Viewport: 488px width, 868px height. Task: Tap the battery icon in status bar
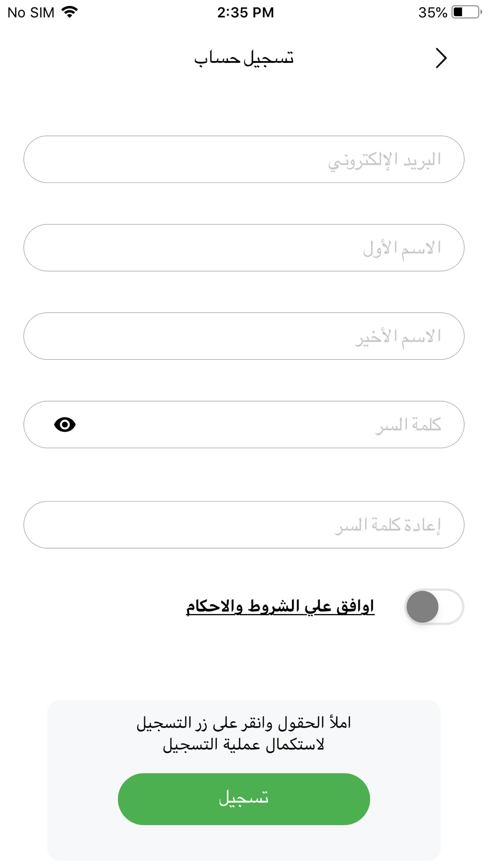tap(467, 12)
